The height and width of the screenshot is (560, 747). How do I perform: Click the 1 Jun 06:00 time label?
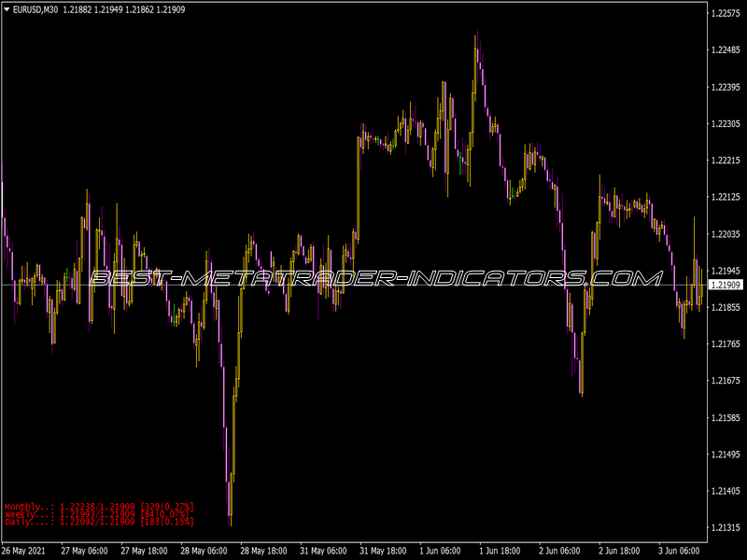440,551
